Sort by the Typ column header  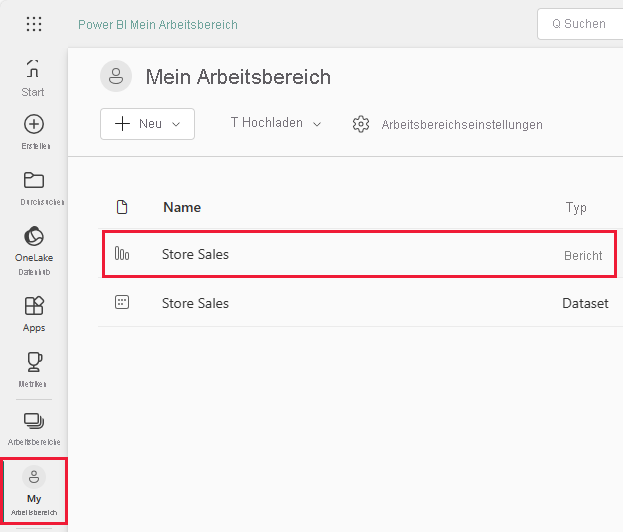(x=576, y=208)
